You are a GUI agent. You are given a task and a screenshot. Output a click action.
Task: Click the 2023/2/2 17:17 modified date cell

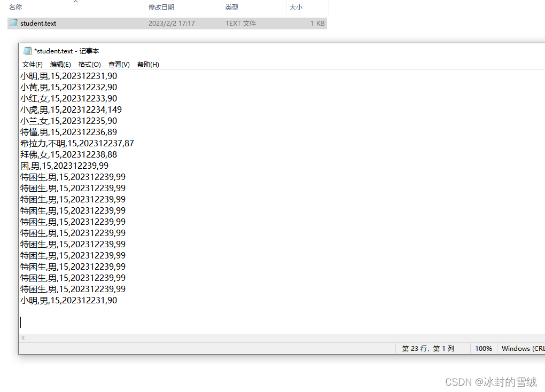pyautogui.click(x=172, y=23)
